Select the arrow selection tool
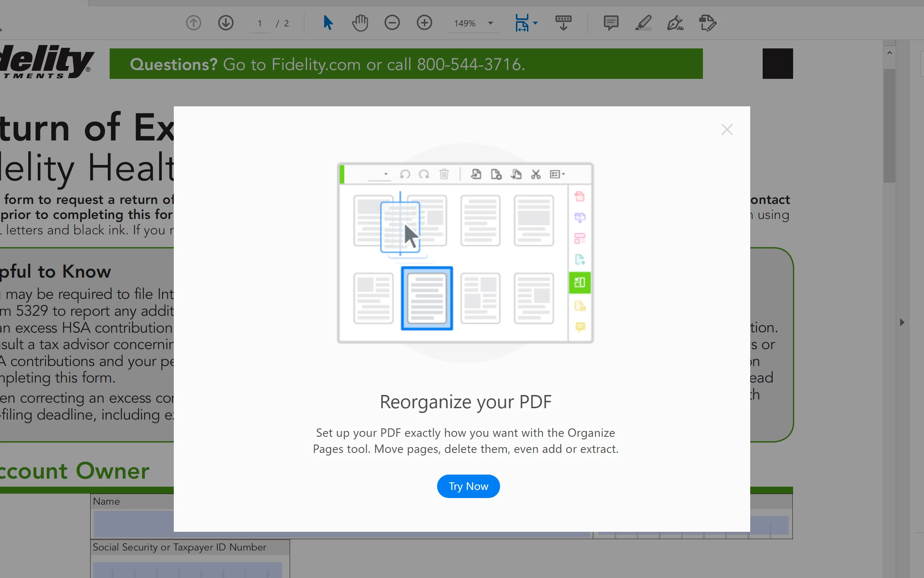 point(327,23)
